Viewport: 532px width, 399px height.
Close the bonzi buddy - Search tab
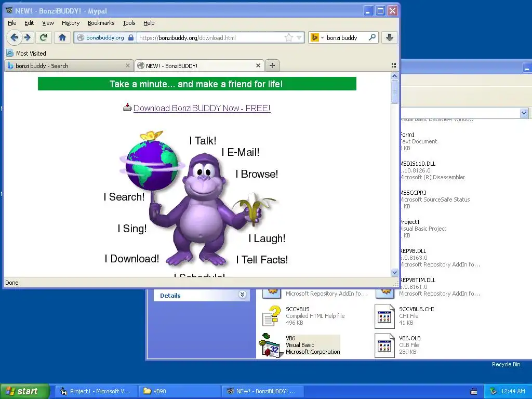coord(128,65)
